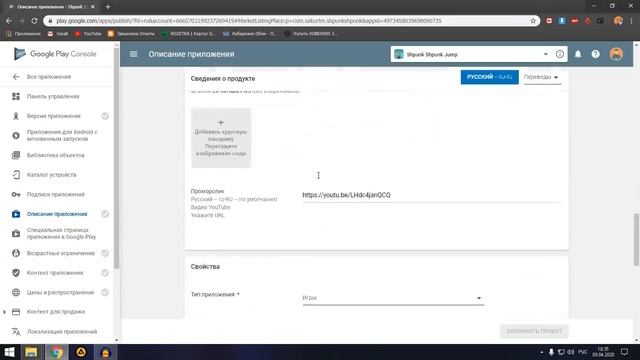Open Специальная страница приложения icon

coord(16,233)
